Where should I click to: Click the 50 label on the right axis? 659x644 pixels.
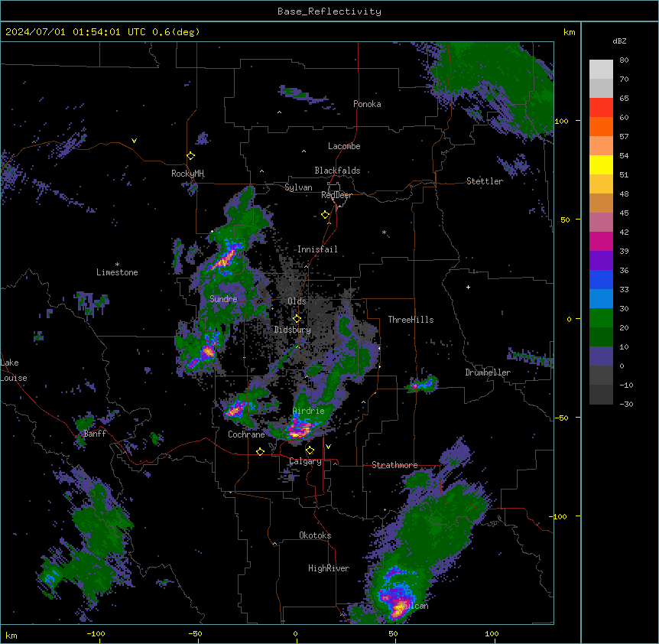[565, 220]
